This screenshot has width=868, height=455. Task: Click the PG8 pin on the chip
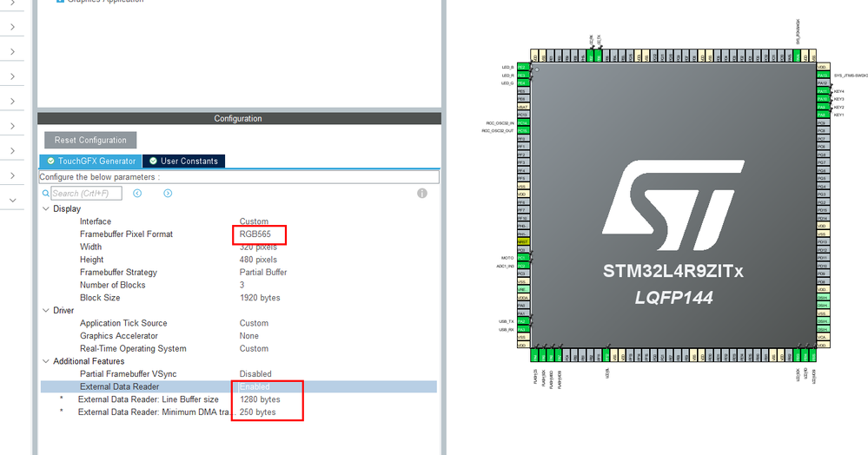coord(823,155)
